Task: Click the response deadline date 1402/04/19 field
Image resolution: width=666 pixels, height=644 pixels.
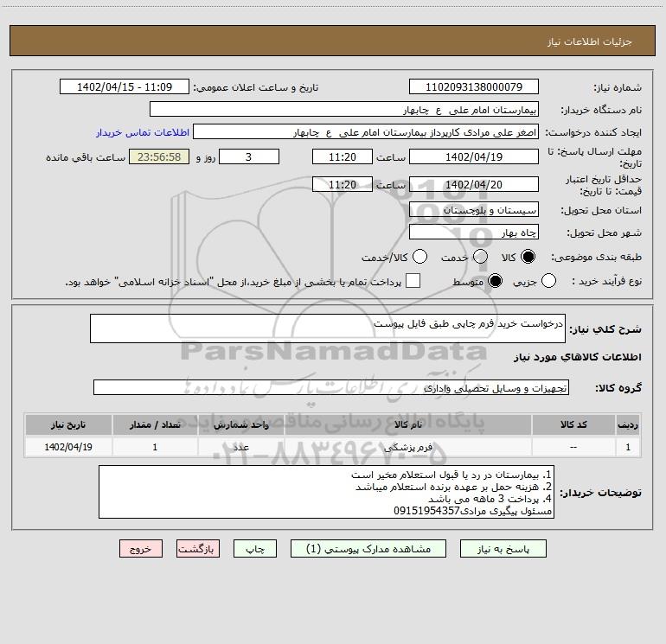Action: (474, 156)
